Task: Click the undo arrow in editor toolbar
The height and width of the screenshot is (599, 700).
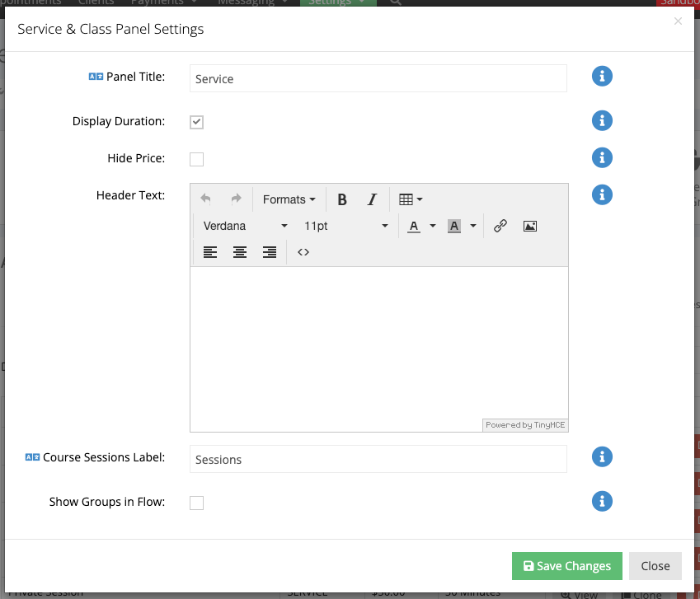Action: coord(205,199)
